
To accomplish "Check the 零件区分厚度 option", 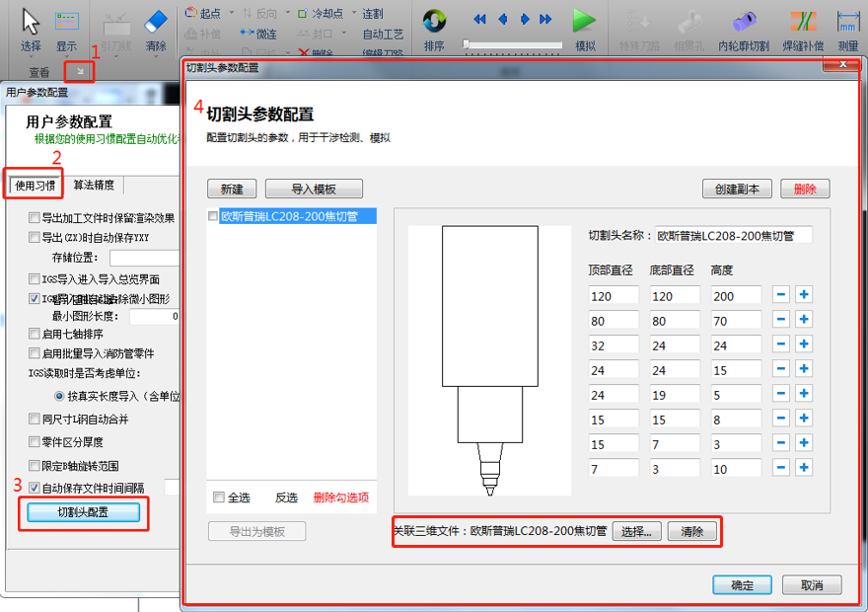I will coord(36,442).
